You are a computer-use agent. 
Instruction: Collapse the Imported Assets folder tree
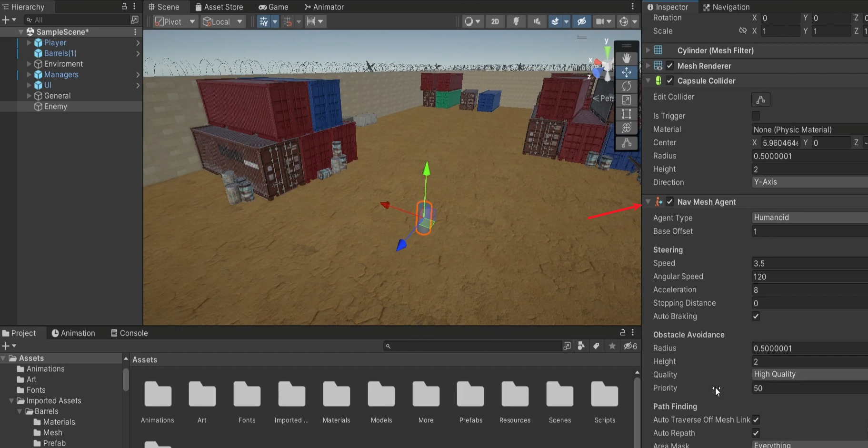tap(11, 401)
